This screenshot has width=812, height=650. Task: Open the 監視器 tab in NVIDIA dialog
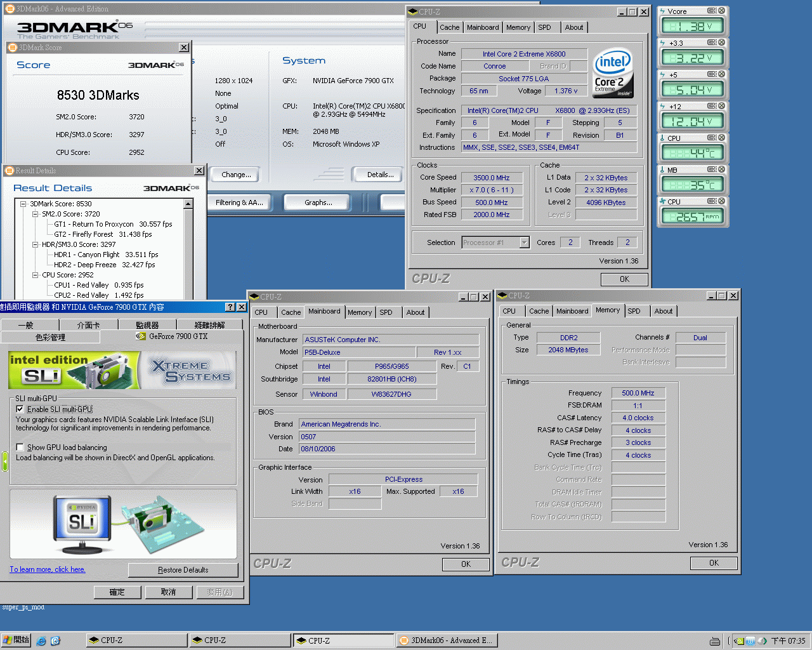[x=147, y=325]
